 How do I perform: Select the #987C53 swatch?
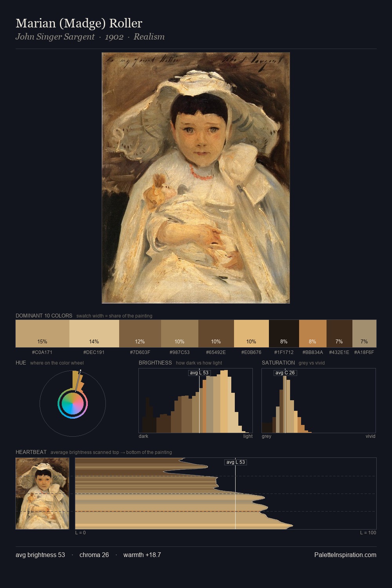pyautogui.click(x=180, y=334)
